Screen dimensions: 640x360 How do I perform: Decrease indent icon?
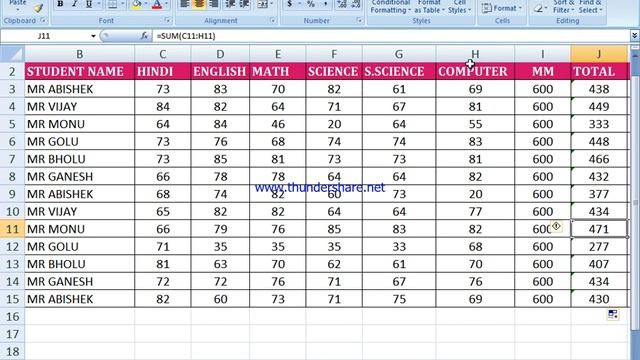(x=230, y=4)
